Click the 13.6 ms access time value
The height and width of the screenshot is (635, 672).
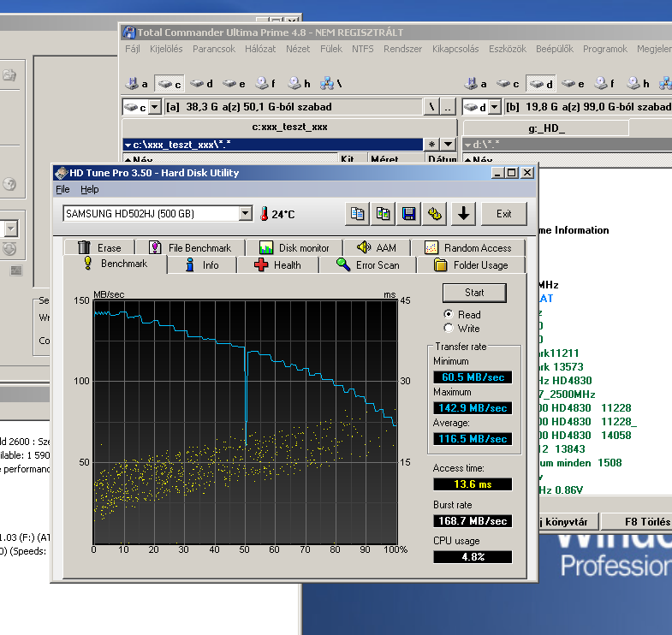(473, 484)
